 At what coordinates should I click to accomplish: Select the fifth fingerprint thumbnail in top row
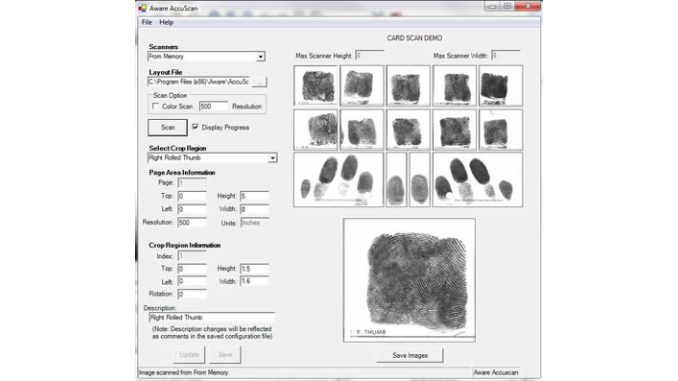[501, 86]
